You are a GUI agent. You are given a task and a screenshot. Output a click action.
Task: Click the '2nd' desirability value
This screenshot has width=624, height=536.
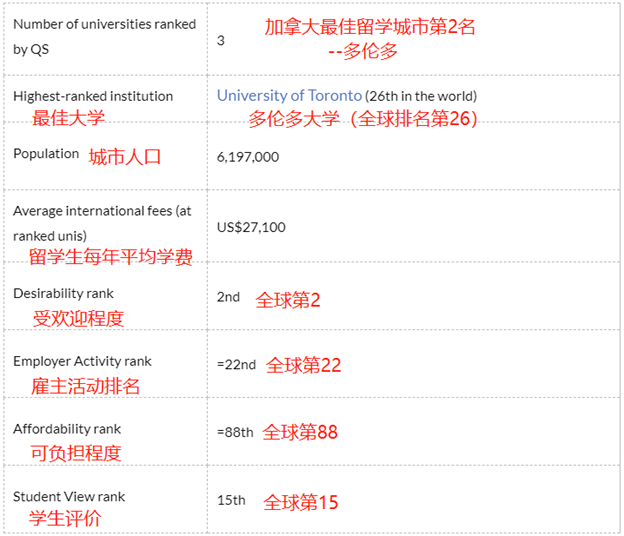tap(228, 297)
